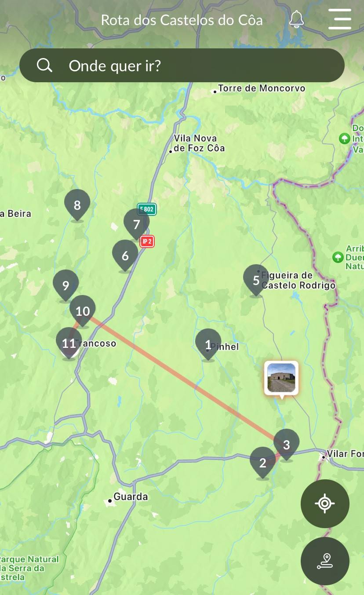Screen dimensions: 364x595
Task: Select map pin number 7
Action: (x=136, y=225)
